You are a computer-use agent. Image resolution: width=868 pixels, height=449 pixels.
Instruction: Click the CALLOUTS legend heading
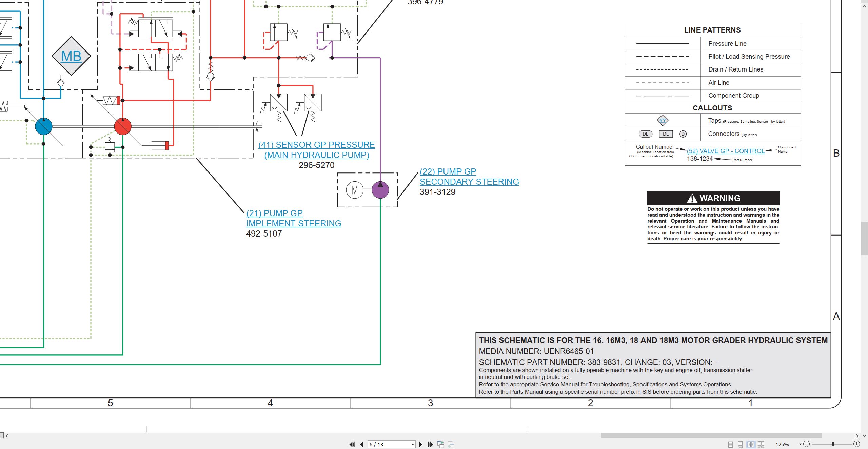[712, 108]
